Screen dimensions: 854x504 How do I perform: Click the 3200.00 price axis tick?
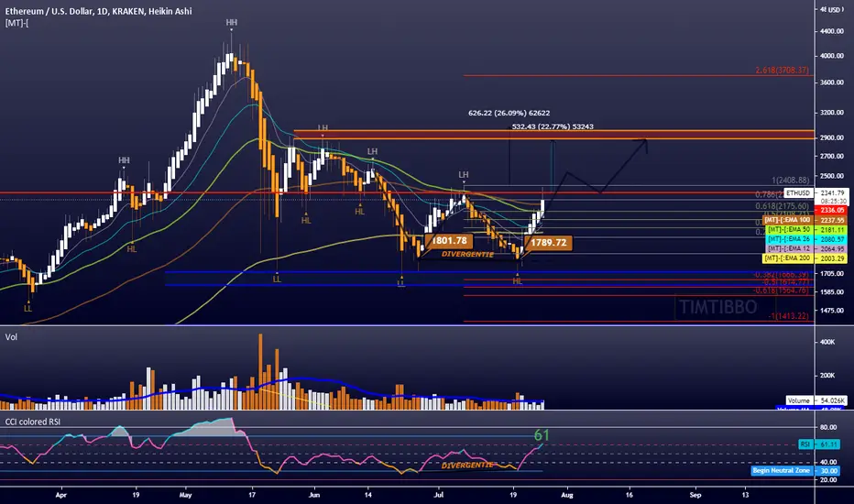tap(832, 112)
